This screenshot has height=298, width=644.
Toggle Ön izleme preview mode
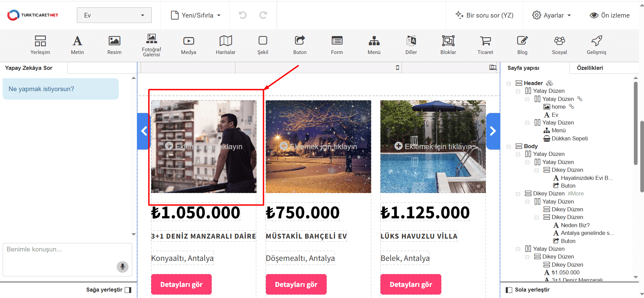click(x=610, y=15)
